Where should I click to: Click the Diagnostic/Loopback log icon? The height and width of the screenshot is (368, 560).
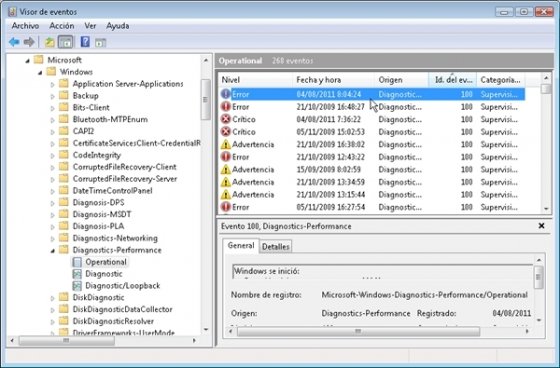pos(77,286)
